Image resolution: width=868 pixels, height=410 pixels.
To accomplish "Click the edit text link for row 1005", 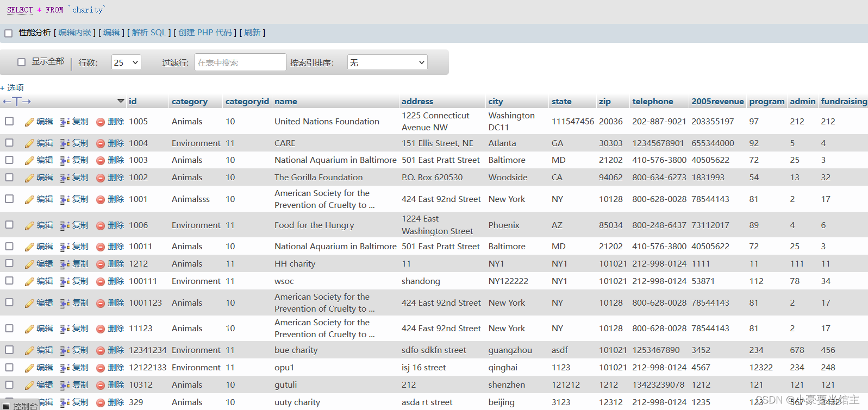I will (x=45, y=122).
